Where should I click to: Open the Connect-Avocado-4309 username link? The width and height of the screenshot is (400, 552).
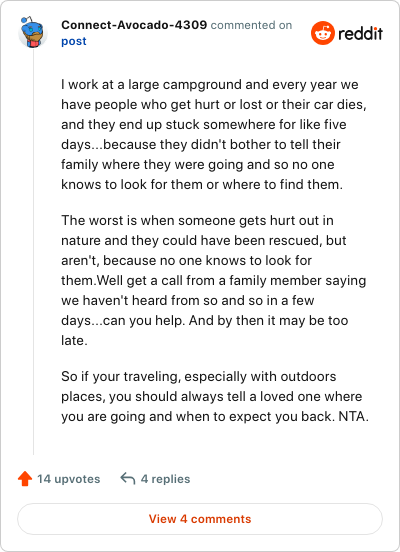(x=134, y=25)
